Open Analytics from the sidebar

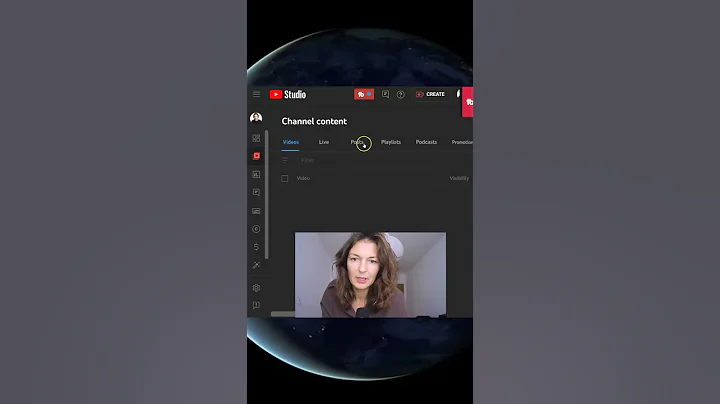[x=256, y=174]
